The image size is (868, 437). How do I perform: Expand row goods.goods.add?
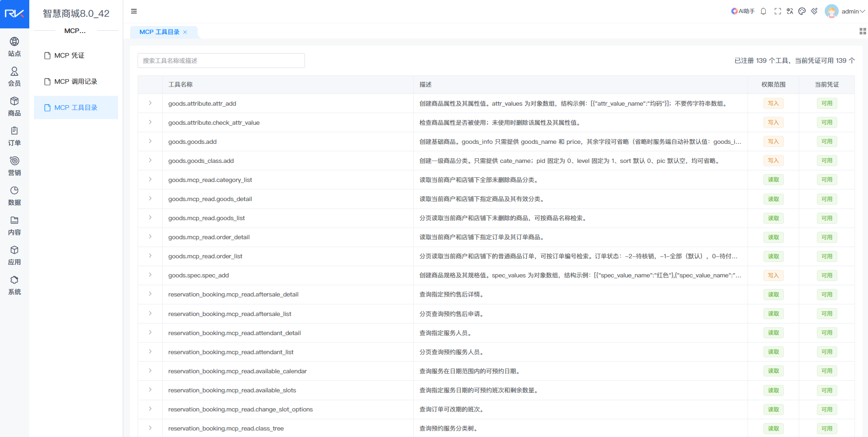(150, 141)
